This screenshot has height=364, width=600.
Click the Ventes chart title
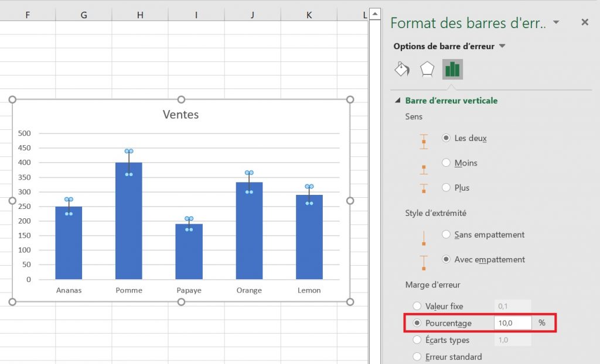180,114
